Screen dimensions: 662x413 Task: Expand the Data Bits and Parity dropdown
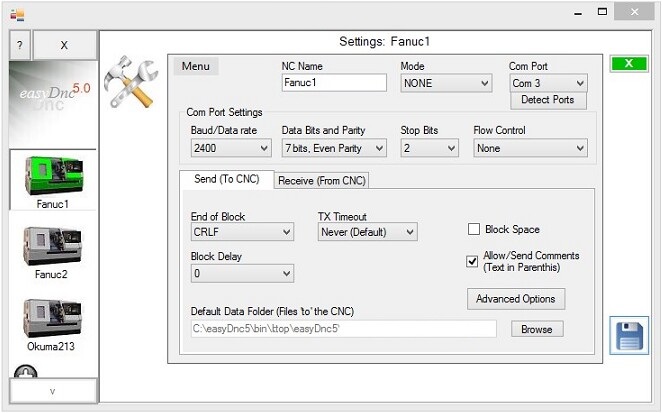333,148
